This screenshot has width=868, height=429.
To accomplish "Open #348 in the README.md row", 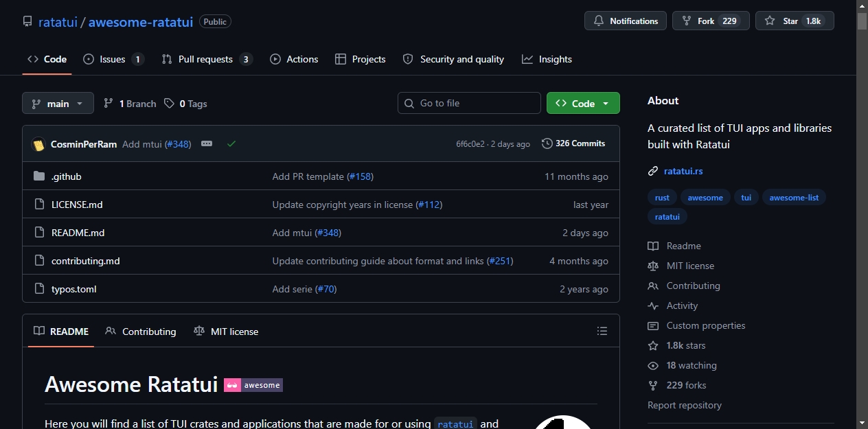I will [328, 233].
